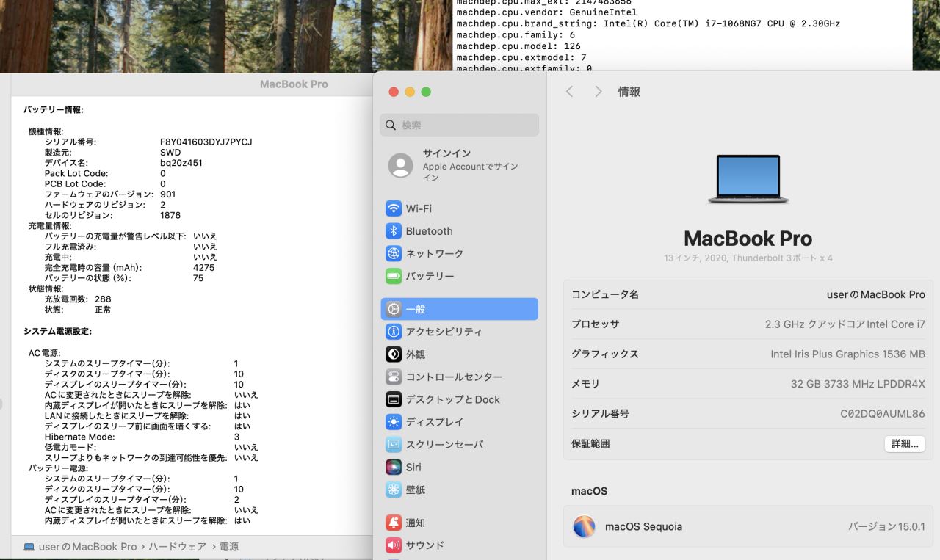Image resolution: width=940 pixels, height=560 pixels.
Task: Click the セルのリビジョン value 1876
Action: [x=170, y=216]
